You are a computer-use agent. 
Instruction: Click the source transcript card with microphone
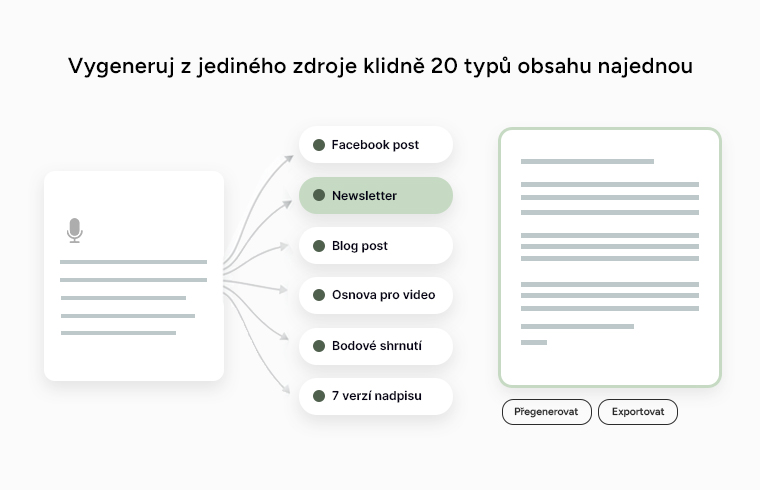(x=134, y=276)
